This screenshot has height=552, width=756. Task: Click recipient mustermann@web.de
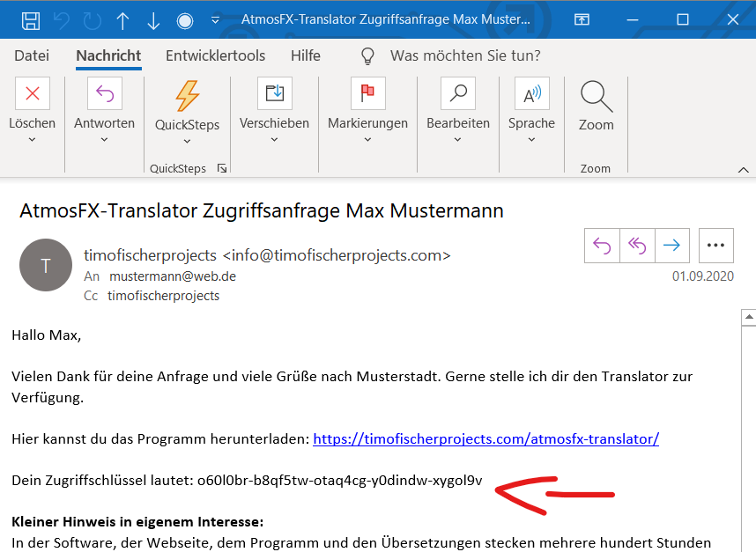173,276
